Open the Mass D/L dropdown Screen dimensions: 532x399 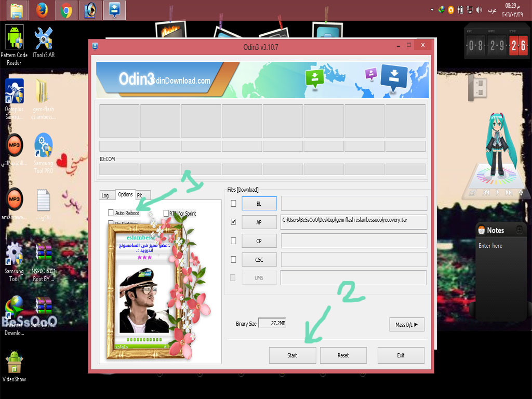coord(407,325)
